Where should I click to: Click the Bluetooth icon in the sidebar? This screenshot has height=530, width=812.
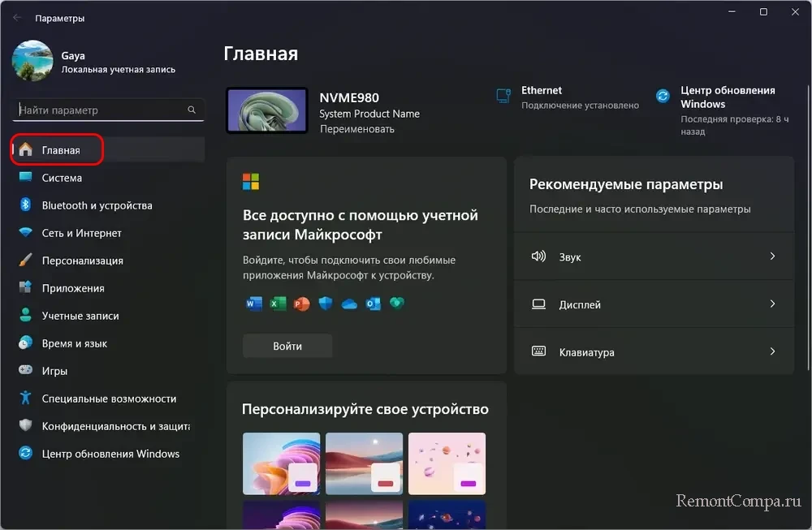tap(25, 205)
